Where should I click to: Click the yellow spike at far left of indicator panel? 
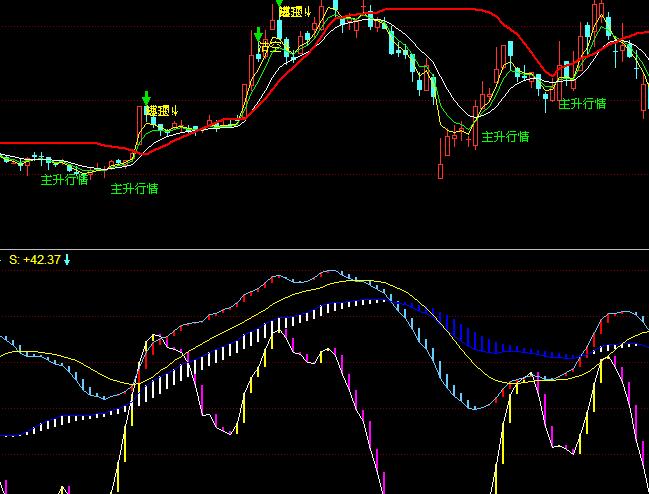click(62, 489)
